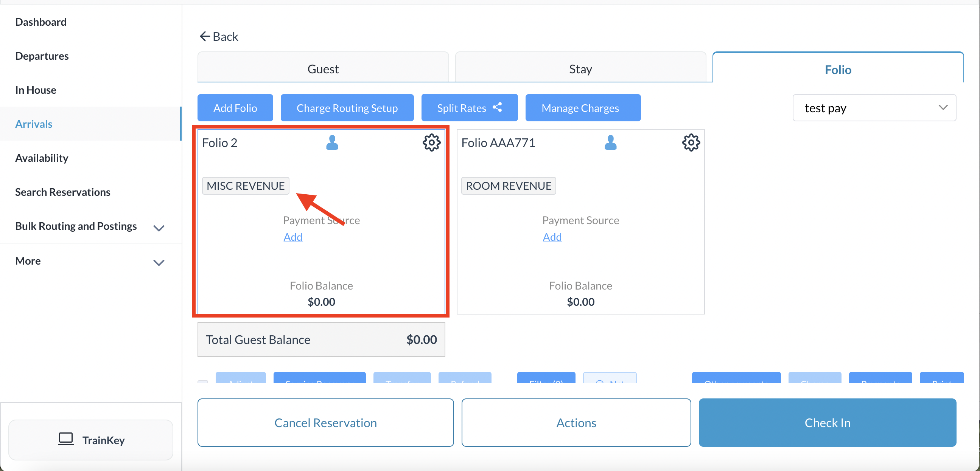Open the test pay dropdown

874,108
